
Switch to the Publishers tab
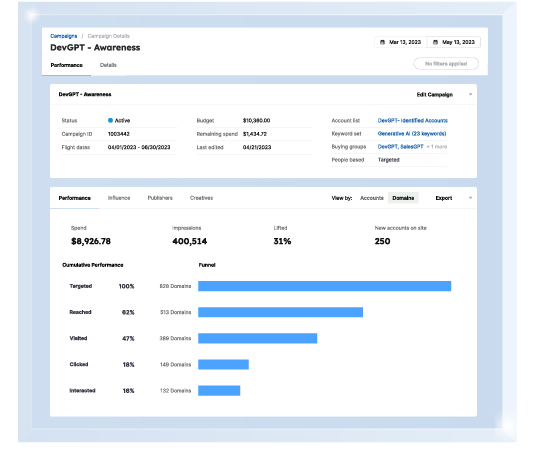[160, 198]
